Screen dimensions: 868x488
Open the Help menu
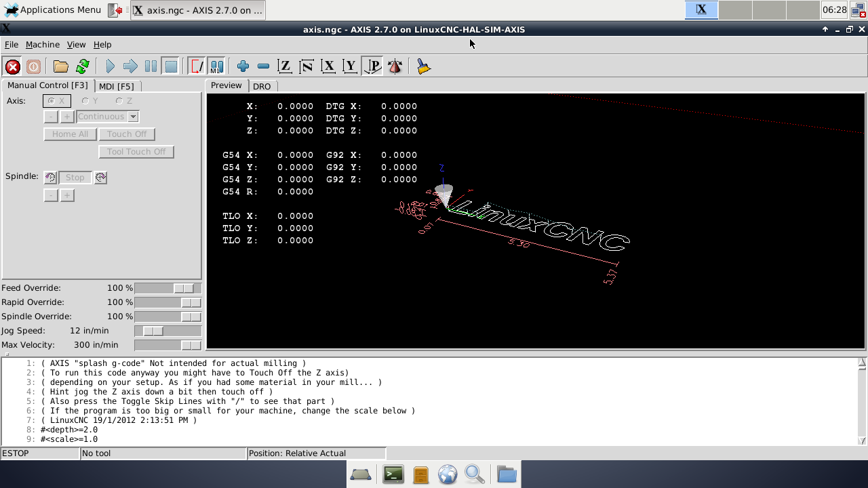click(x=102, y=45)
